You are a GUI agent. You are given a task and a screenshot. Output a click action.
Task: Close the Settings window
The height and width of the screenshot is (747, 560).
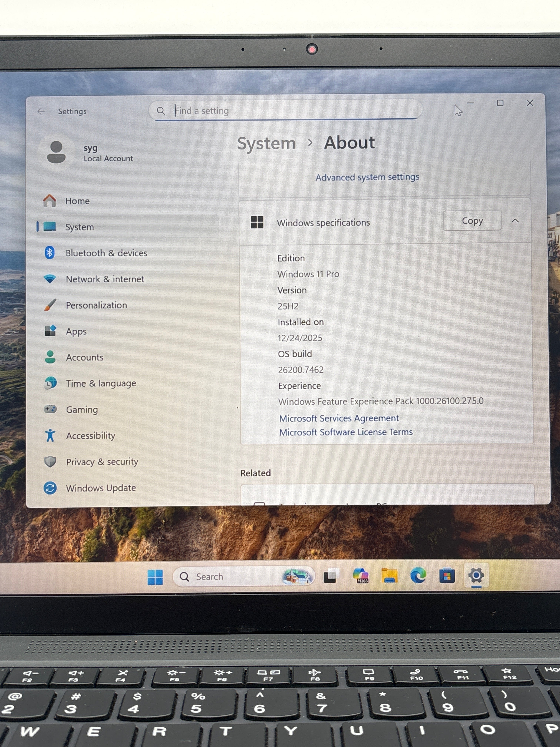coord(530,103)
